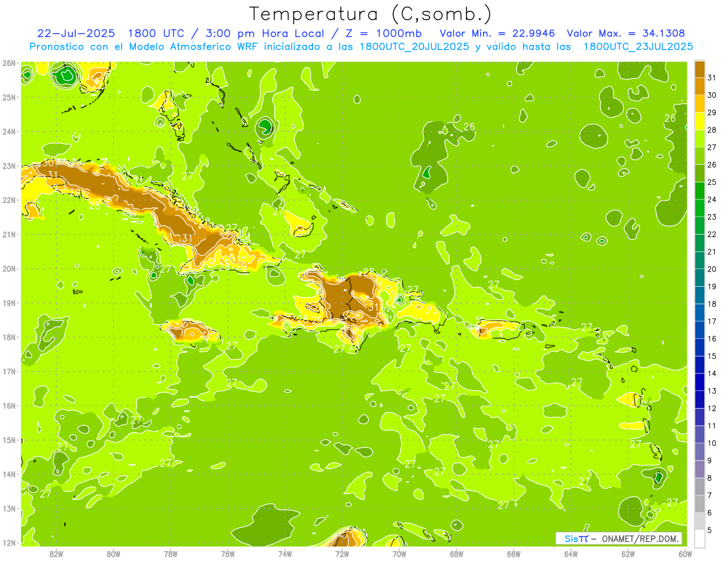728x562 pixels.
Task: Click color bar label "15"
Action: [712, 356]
